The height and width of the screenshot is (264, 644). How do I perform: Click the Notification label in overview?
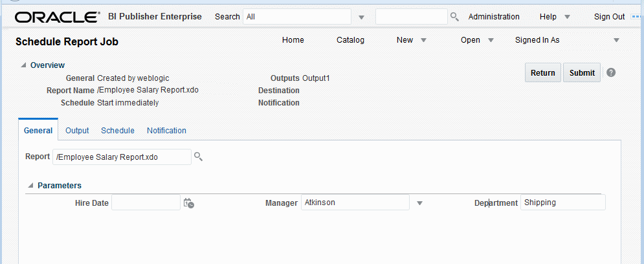278,103
